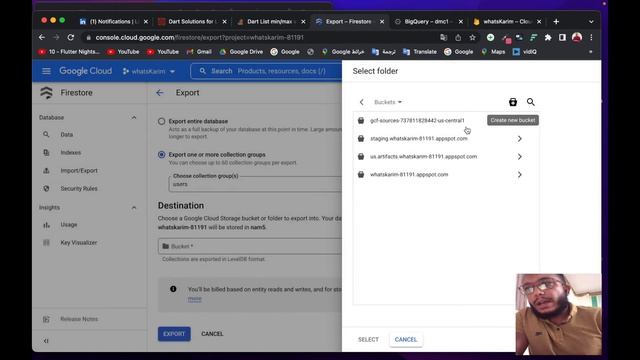
Task: Open the vidIQ bookmark
Action: (x=525, y=52)
